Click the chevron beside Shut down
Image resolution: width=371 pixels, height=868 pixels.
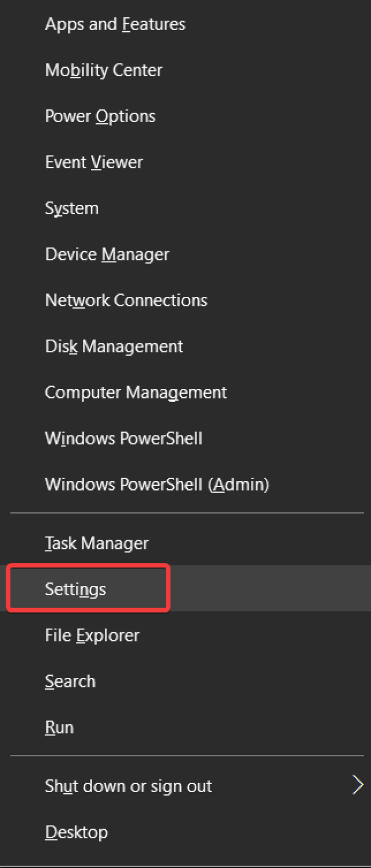click(x=358, y=786)
